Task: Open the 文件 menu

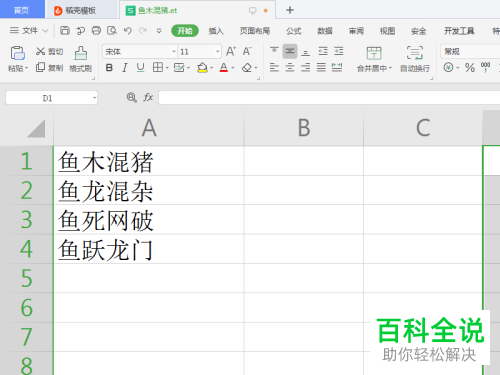Action: (x=29, y=31)
